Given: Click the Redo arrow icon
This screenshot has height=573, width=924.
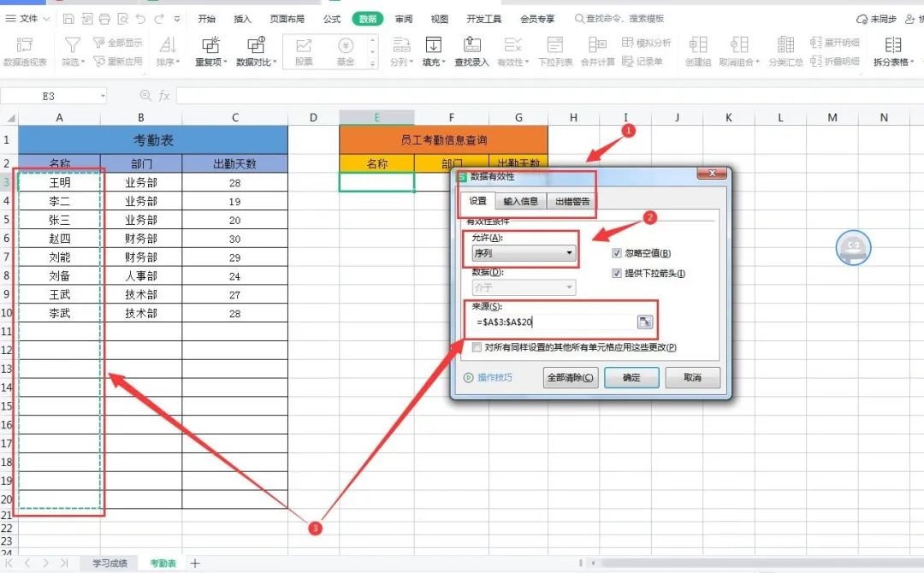Looking at the screenshot, I should (158, 19).
